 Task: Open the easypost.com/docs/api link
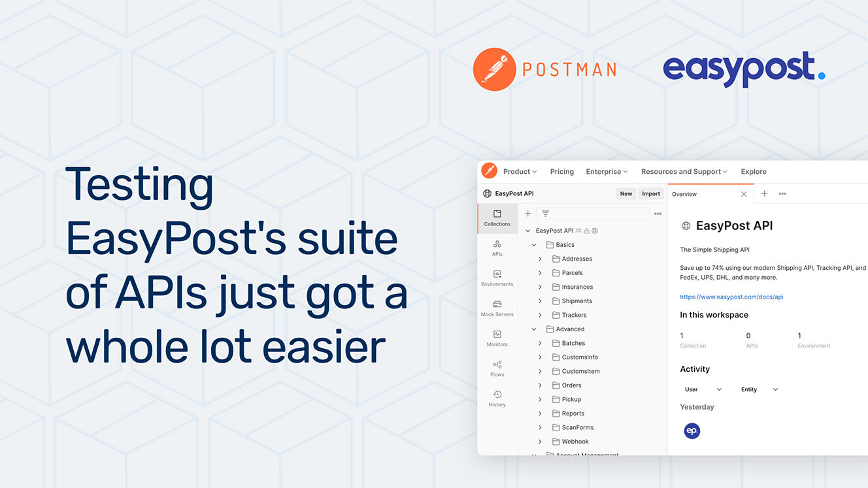point(731,297)
